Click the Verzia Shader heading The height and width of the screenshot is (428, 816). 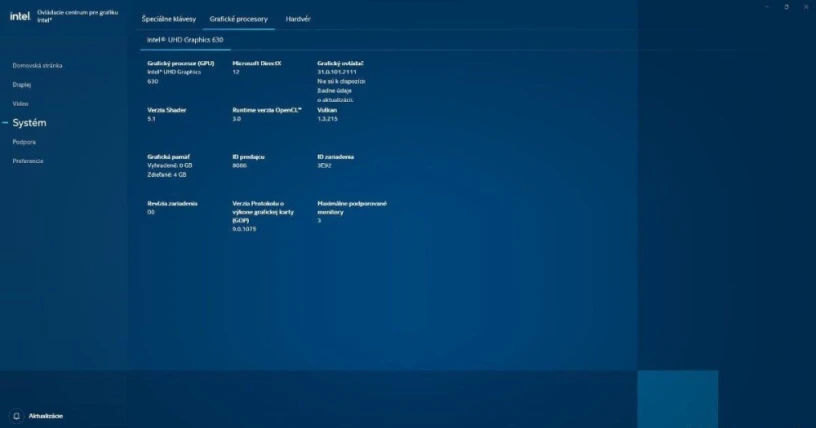coord(167,110)
